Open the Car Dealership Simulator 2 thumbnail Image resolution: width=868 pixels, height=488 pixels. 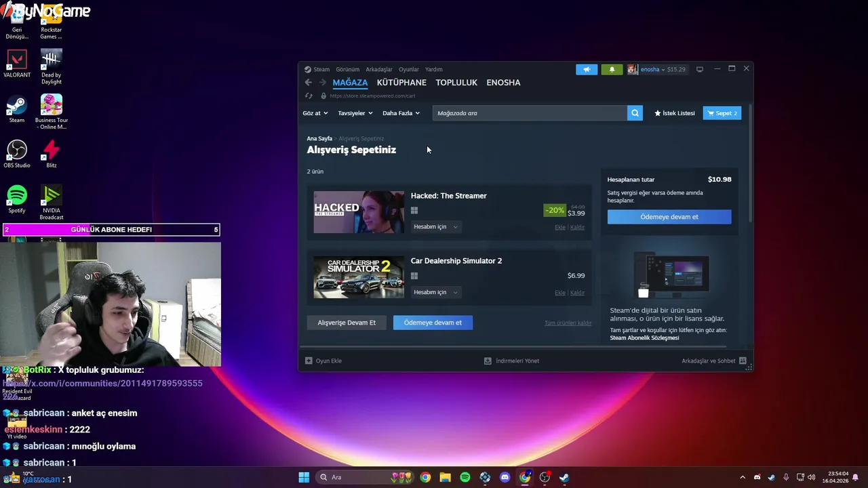pyautogui.click(x=359, y=277)
